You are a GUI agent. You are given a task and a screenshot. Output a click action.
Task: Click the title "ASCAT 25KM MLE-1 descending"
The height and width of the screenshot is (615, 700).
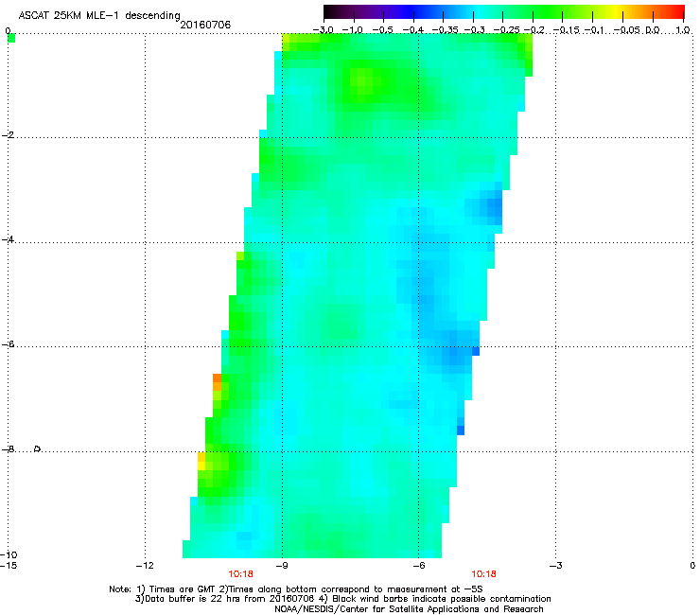tap(99, 15)
